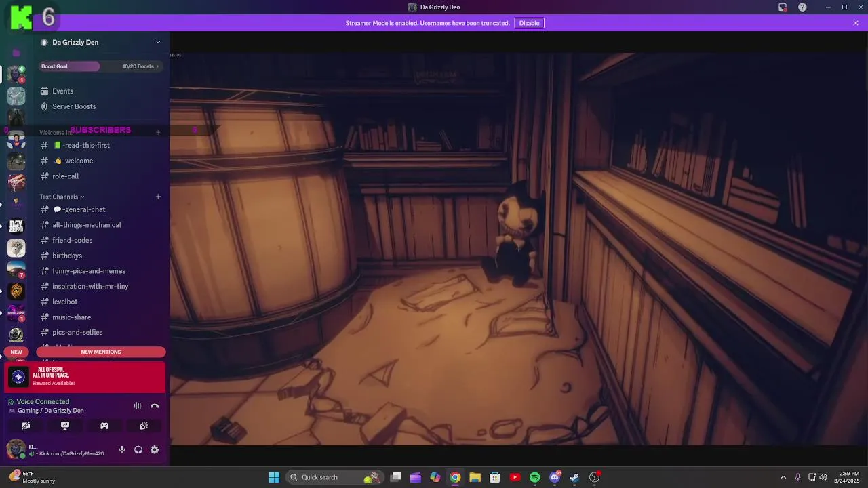This screenshot has height=488, width=868.
Task: Open YouTube app from taskbar
Action: (x=515, y=477)
